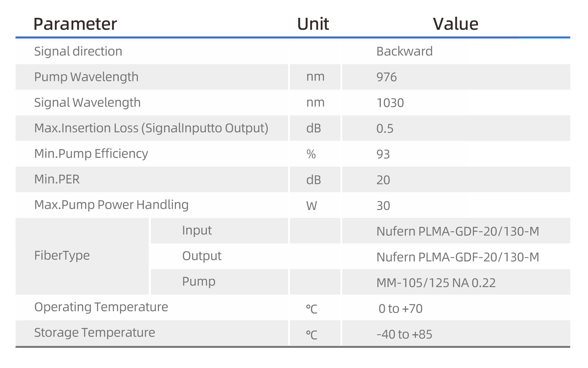Click the 0.5 insertion loss value
This screenshot has height=368, width=588.
pyautogui.click(x=385, y=129)
